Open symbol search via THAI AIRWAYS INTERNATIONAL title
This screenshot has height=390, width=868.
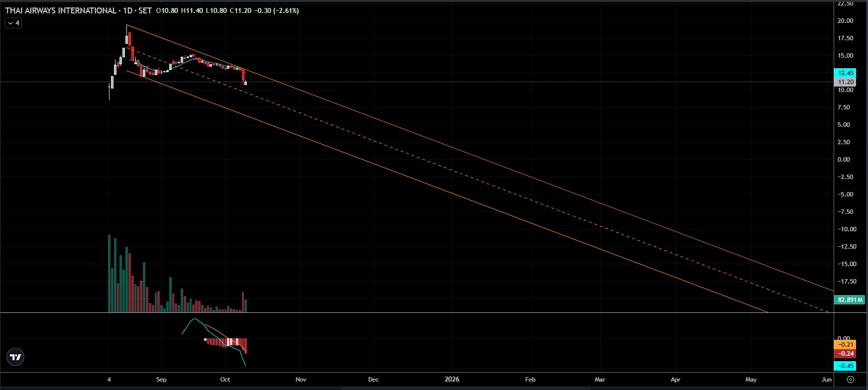tap(60, 10)
